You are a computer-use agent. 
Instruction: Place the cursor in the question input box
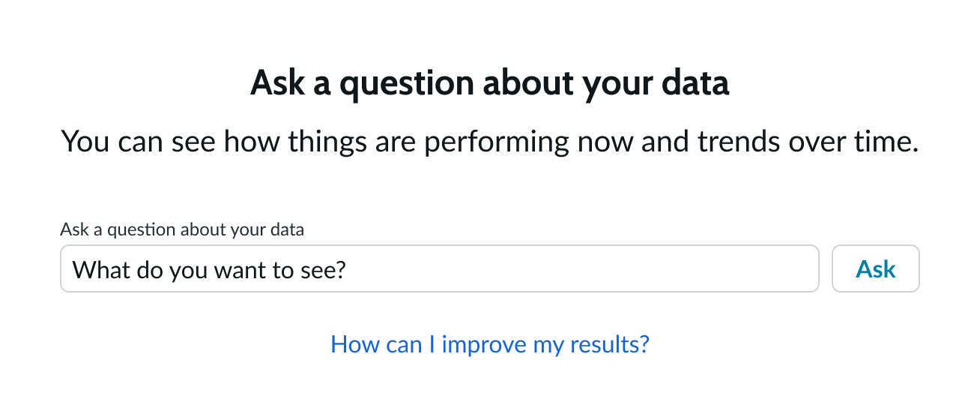point(439,268)
